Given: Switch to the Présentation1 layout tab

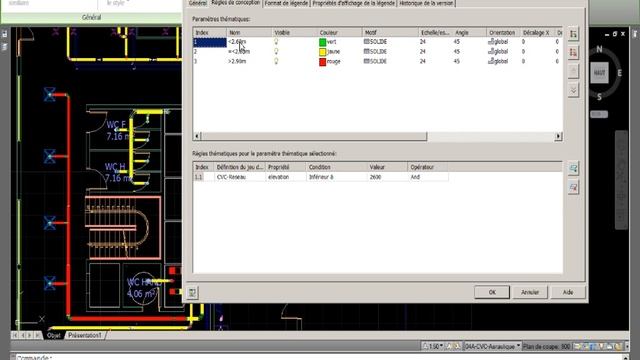Looking at the screenshot, I should (x=84, y=335).
